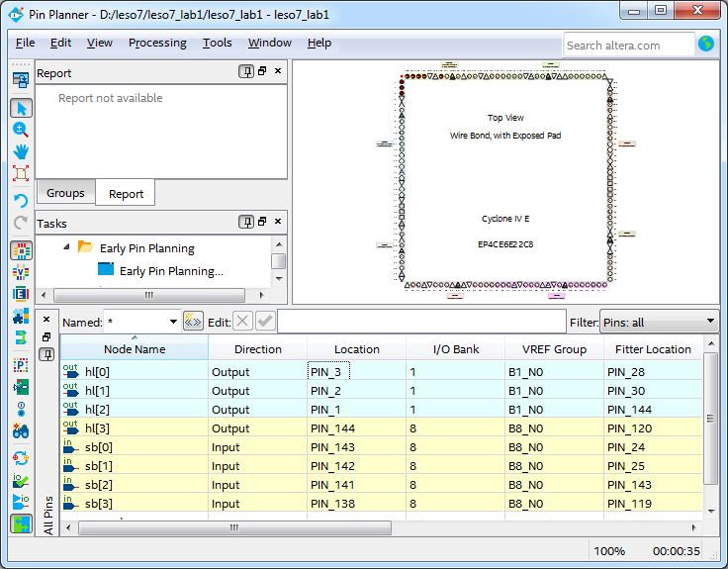This screenshot has width=728, height=569.
Task: Click PIN_138 location for sb[3]
Action: (356, 503)
